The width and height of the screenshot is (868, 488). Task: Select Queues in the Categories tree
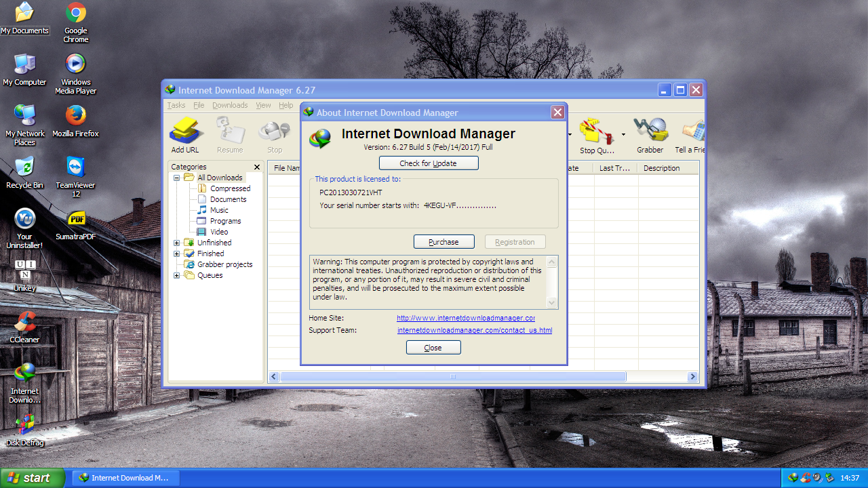point(210,275)
